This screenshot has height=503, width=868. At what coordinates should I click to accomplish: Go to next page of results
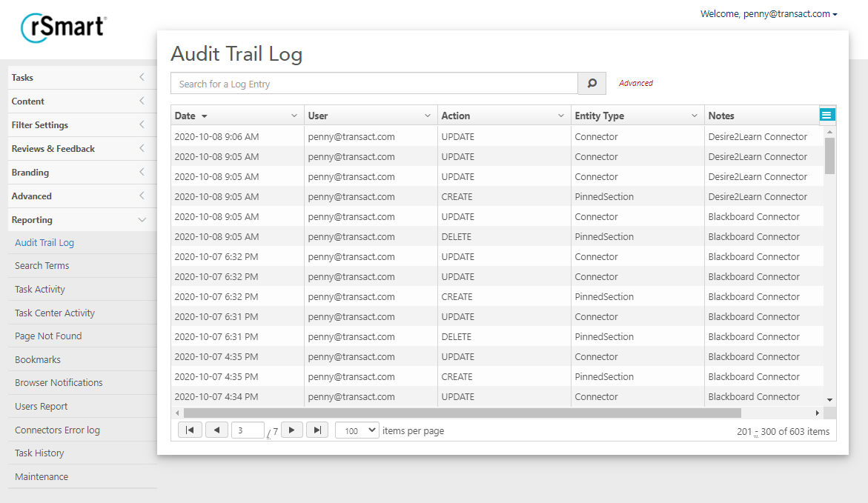click(x=292, y=430)
